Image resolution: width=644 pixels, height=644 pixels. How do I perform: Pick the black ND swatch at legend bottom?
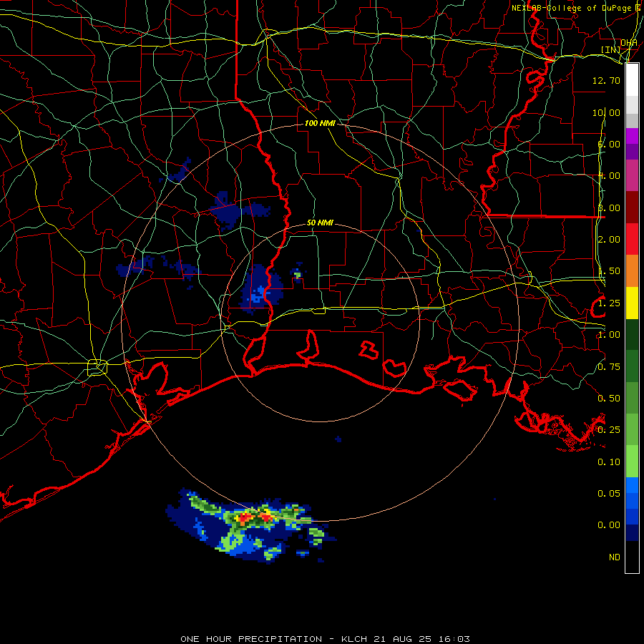click(632, 557)
